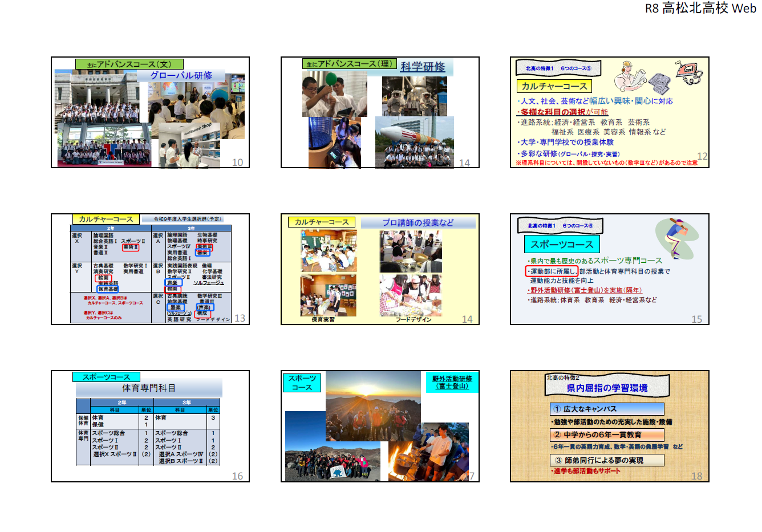The width and height of the screenshot is (762, 532).
Task: Click the blue-boxed 保育基礎 cell
Action: click(108, 289)
